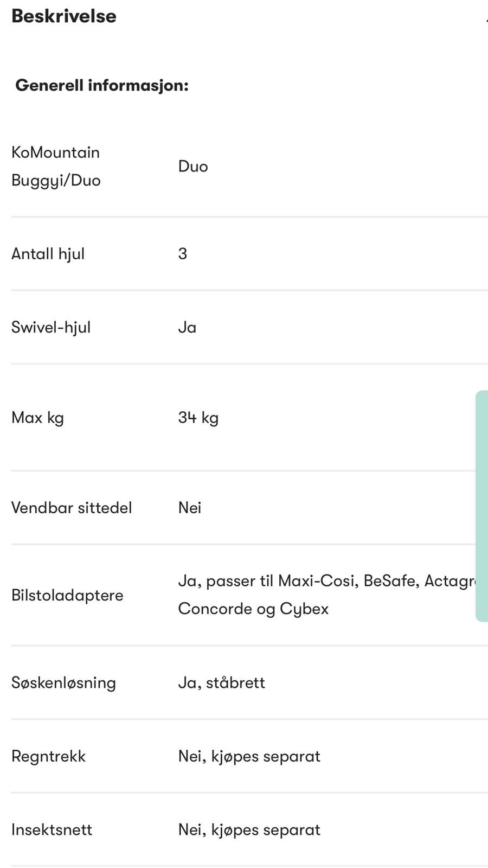Image resolution: width=488 pixels, height=868 pixels.
Task: Click the Max kg label
Action: pos(38,418)
